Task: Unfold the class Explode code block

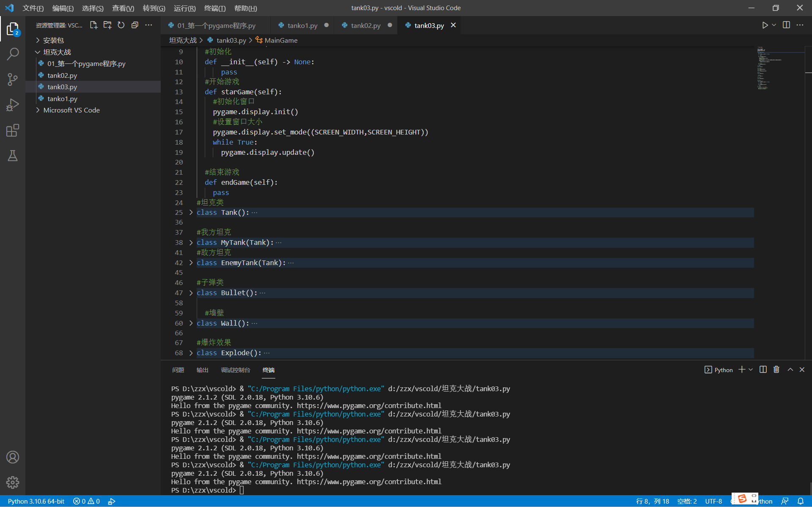Action: coord(191,353)
